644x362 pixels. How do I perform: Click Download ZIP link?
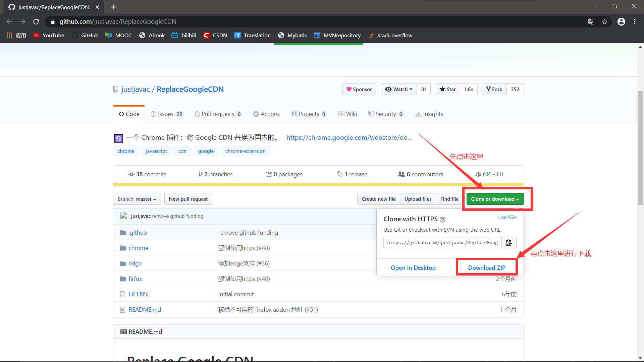point(486,268)
